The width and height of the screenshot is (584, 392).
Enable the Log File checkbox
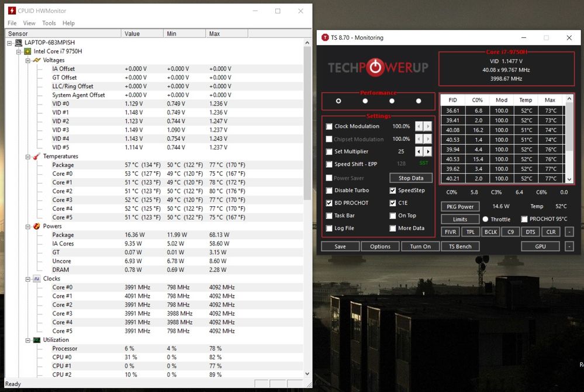pyautogui.click(x=329, y=228)
